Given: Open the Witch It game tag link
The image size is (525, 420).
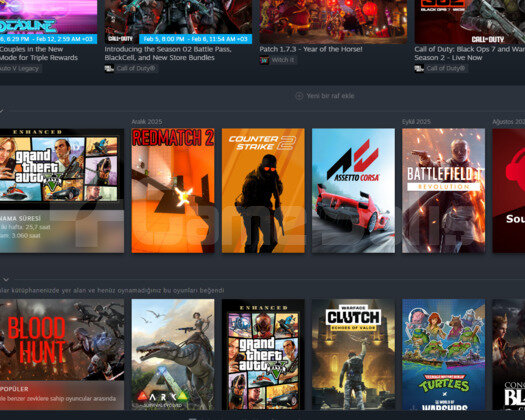Looking at the screenshot, I should click(x=283, y=60).
